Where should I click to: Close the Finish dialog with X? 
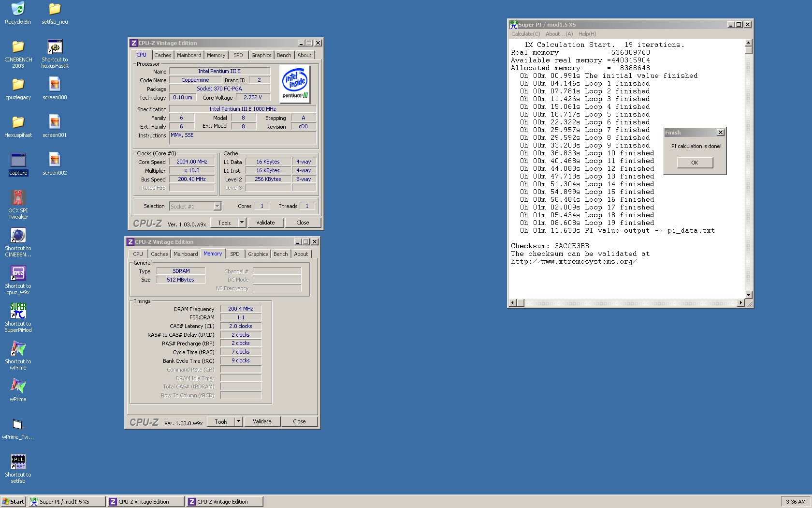tap(720, 133)
